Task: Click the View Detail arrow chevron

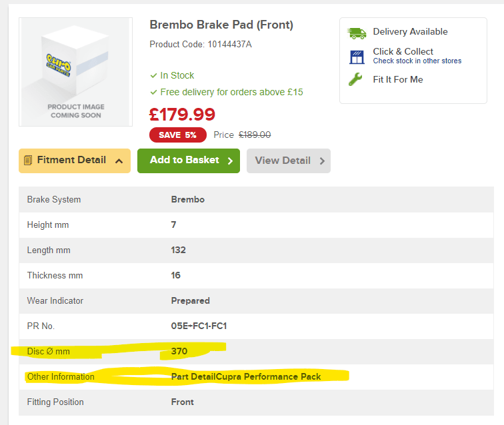Action: (x=321, y=161)
